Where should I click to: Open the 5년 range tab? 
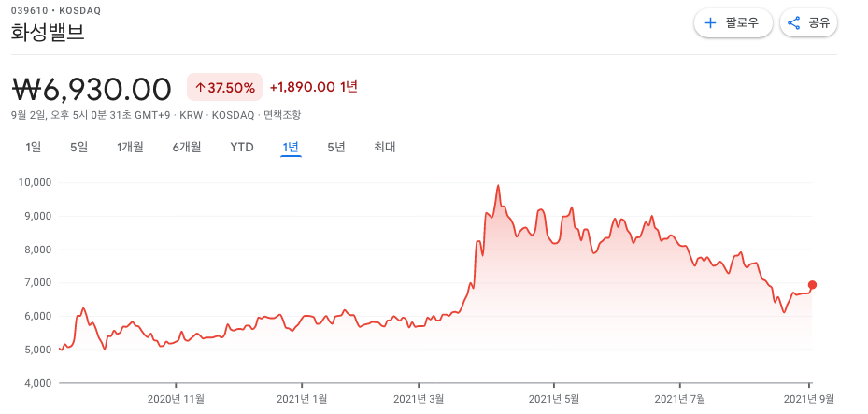[336, 147]
